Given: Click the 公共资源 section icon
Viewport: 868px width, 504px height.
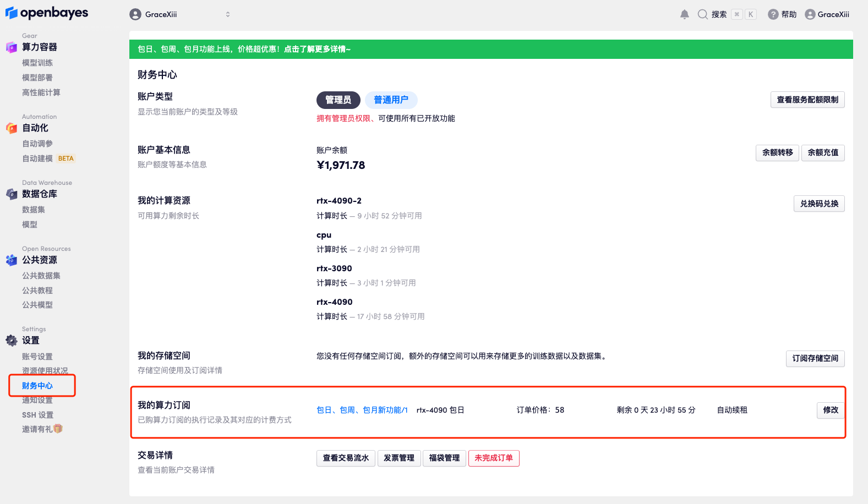Looking at the screenshot, I should (x=12, y=260).
